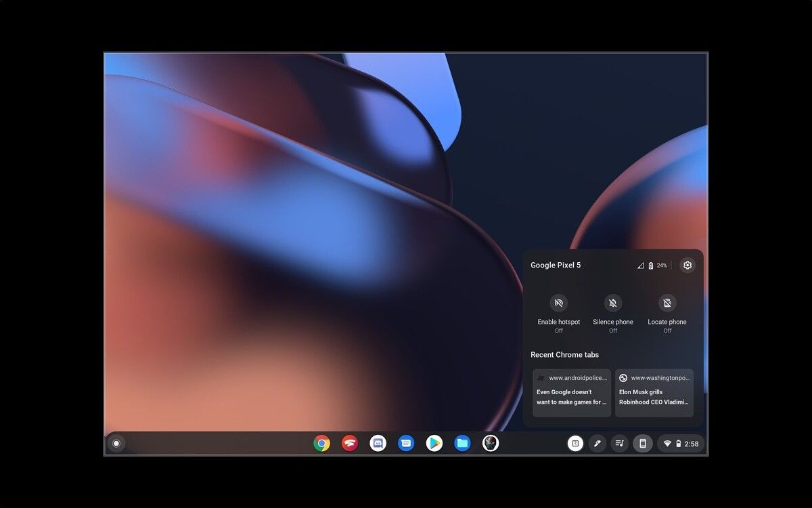Image resolution: width=812 pixels, height=508 pixels.
Task: Open media controls playlist icon
Action: tap(620, 444)
